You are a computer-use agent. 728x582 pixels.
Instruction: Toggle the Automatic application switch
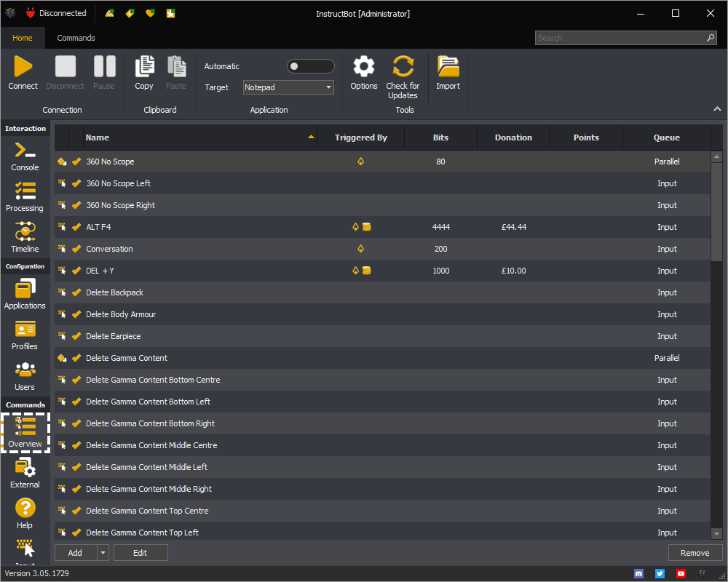coord(310,66)
